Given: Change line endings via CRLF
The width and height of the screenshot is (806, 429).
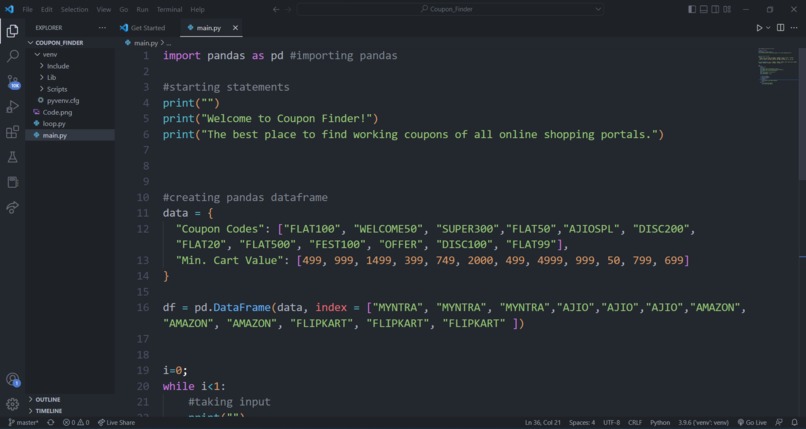Looking at the screenshot, I should click(635, 422).
